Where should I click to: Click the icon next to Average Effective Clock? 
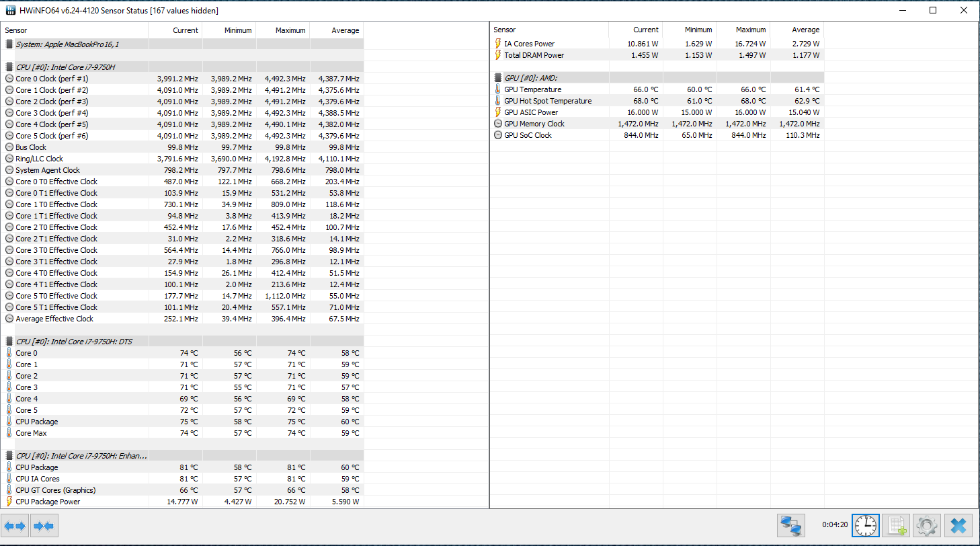point(9,319)
